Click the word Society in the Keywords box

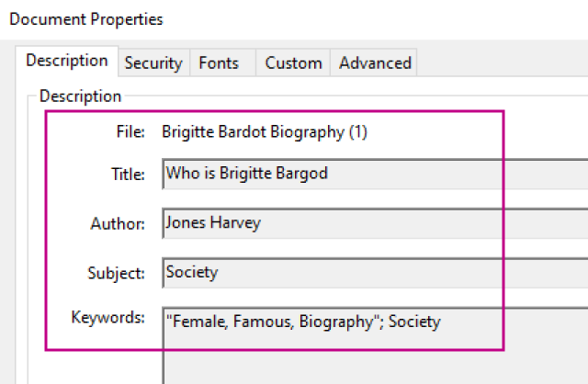click(x=414, y=322)
